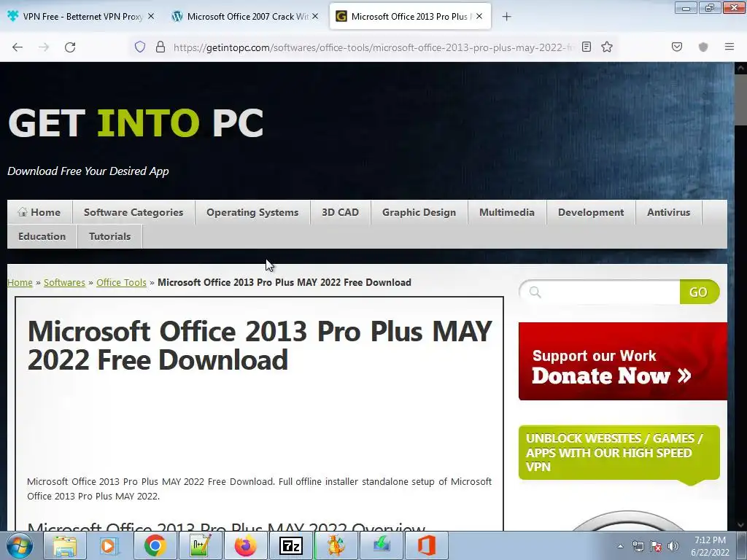
Task: Open Windows Explorer from the taskbar
Action: tap(65, 545)
